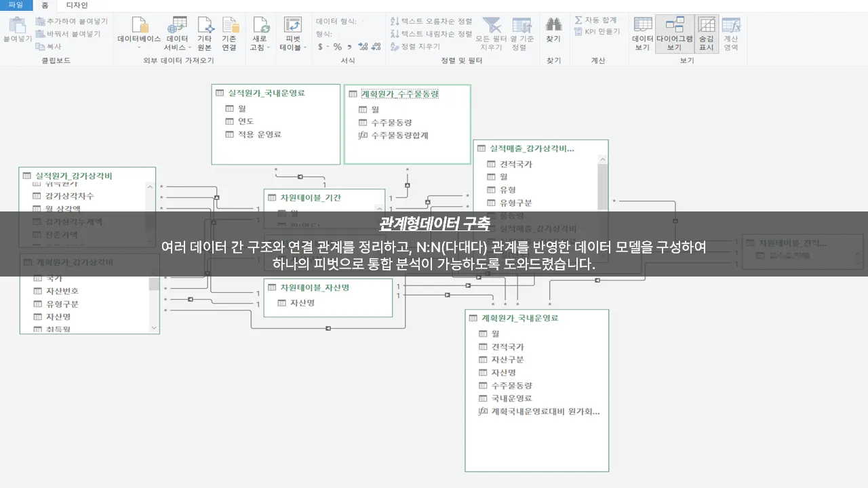Expand the 자동 합계 dropdown
Screen dimensions: 868x488
click(x=597, y=20)
